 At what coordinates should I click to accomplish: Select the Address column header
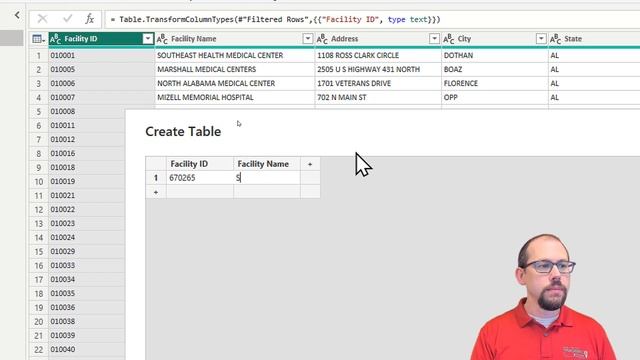click(378, 39)
